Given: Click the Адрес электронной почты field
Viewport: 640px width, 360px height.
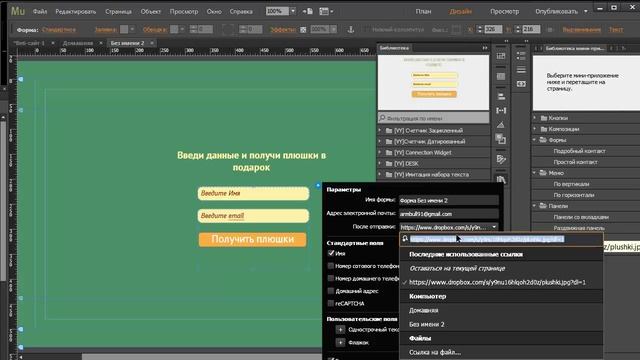Looking at the screenshot, I should (x=449, y=214).
